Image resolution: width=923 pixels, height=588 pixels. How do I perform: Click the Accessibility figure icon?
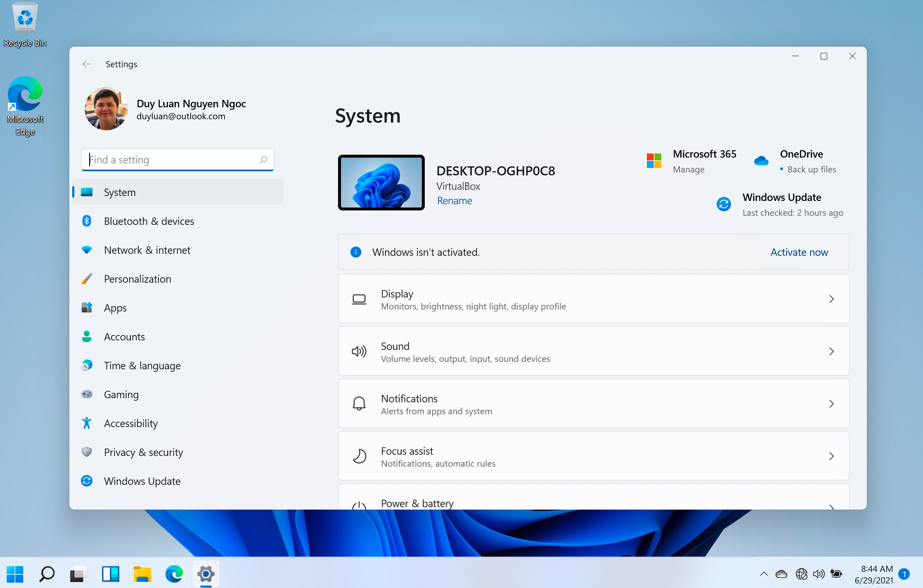pos(87,423)
